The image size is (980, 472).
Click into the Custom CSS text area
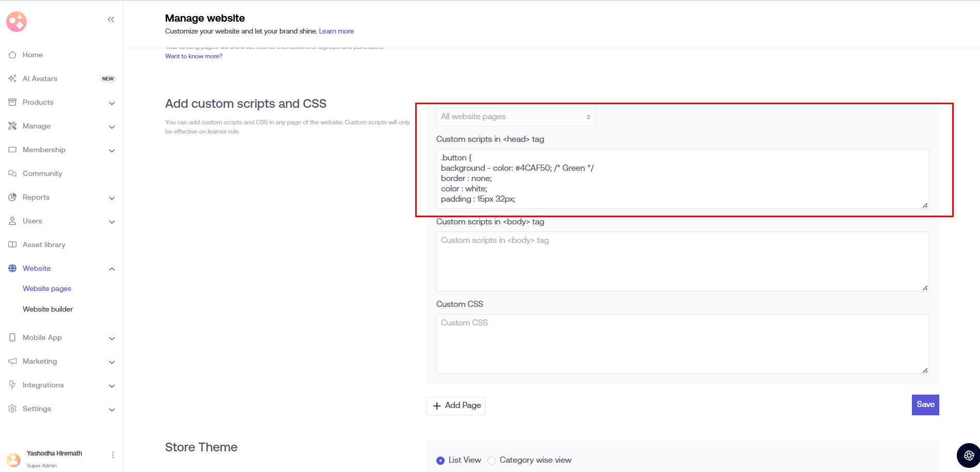pyautogui.click(x=682, y=344)
